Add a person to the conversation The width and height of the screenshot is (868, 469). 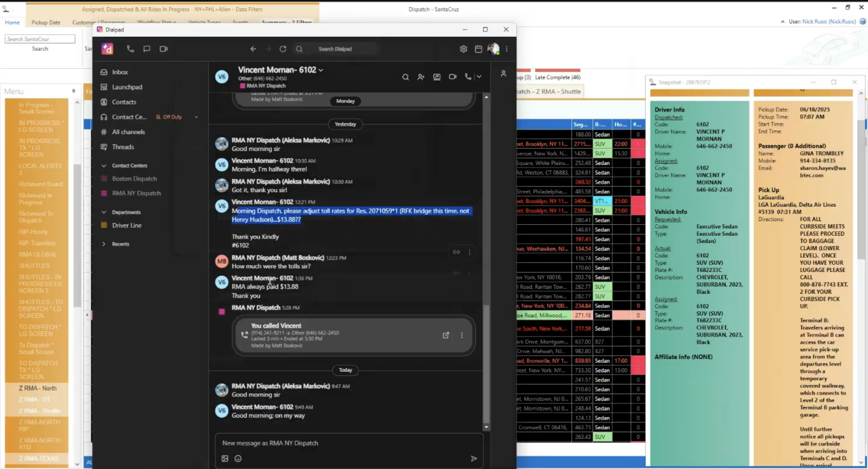421,77
